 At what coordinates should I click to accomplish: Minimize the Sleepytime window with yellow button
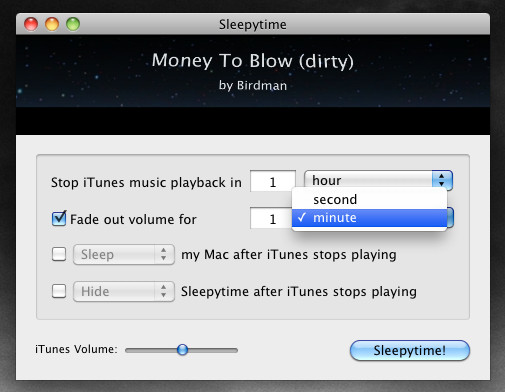pyautogui.click(x=52, y=24)
